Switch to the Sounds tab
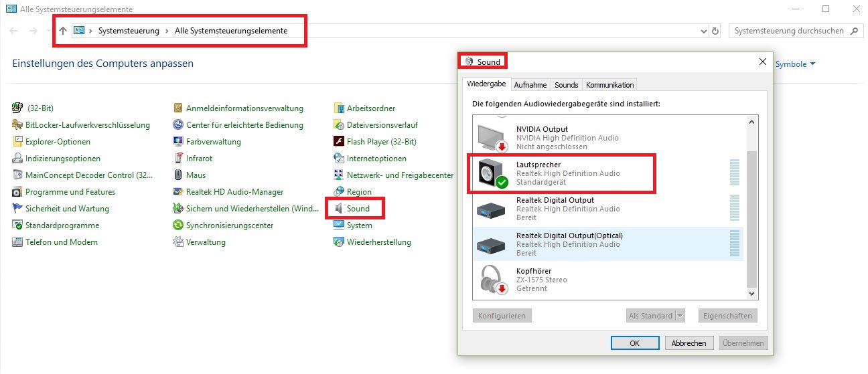This screenshot has width=868, height=374. click(567, 85)
